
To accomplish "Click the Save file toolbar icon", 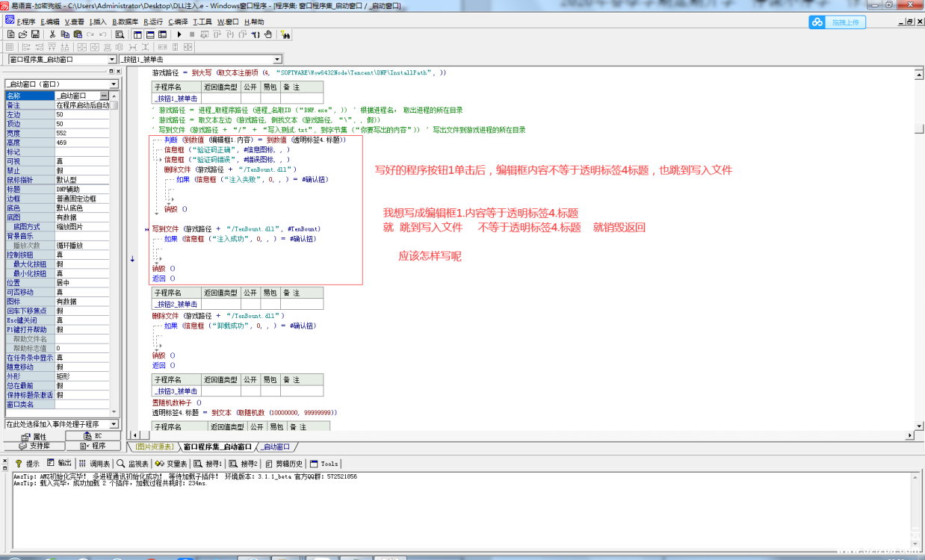I will point(34,34).
